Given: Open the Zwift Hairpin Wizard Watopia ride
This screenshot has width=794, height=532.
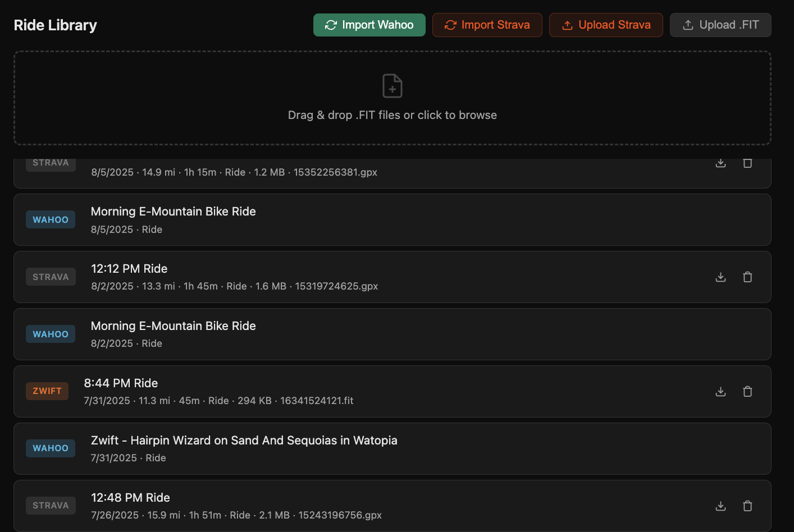Looking at the screenshot, I should pos(244,441).
